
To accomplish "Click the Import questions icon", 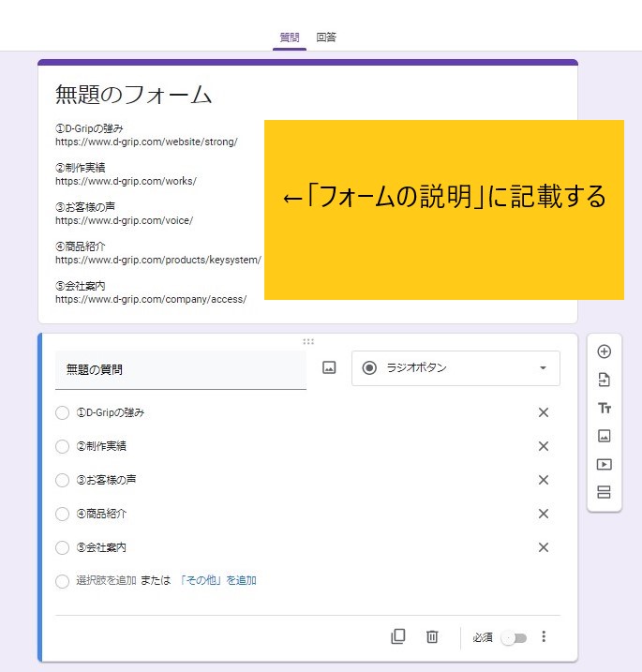I will pos(604,380).
